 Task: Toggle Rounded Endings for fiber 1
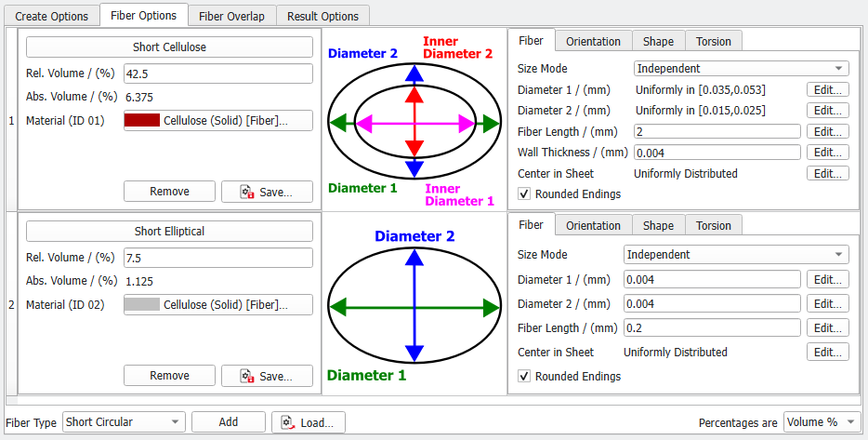pos(523,194)
